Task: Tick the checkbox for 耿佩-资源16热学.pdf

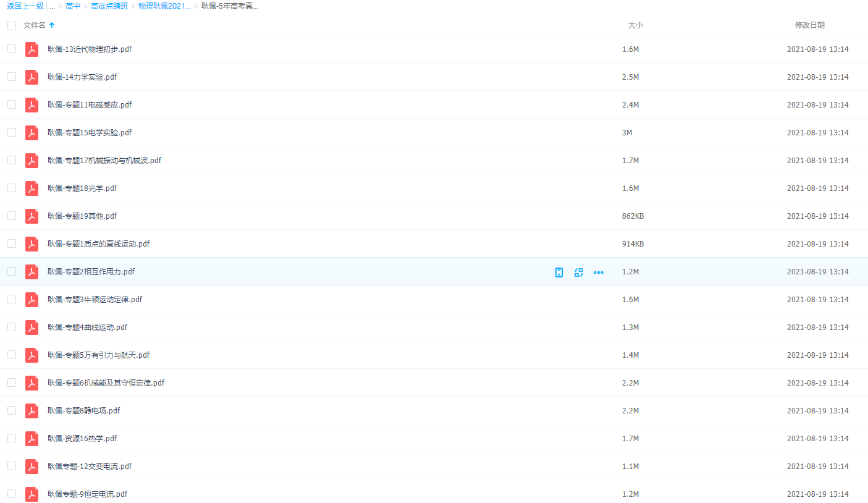Action: (12, 438)
